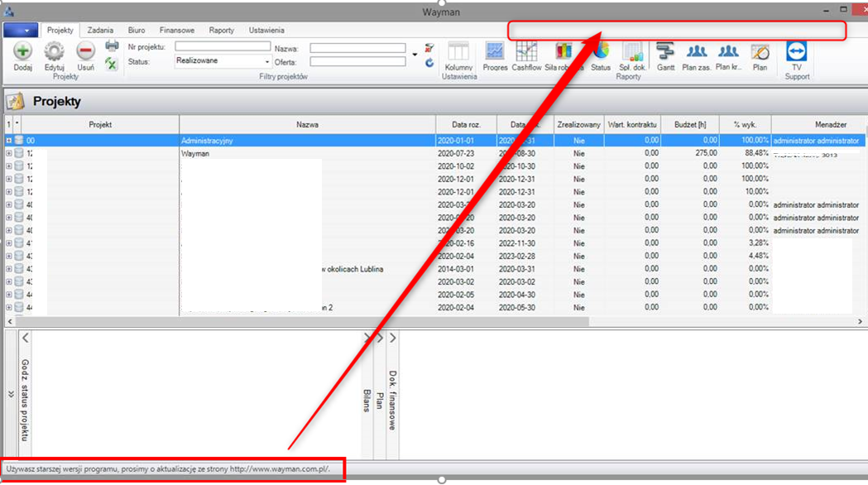Switch to the Raporty ribbon tab
Viewport: 868px width, 485px height.
pos(222,31)
